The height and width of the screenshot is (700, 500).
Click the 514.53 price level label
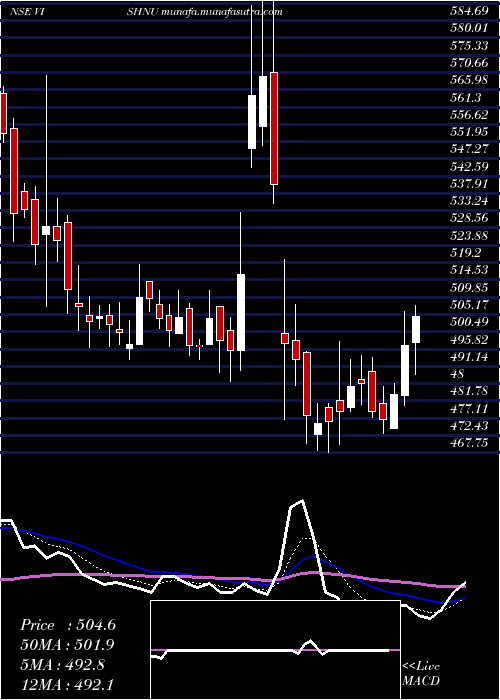(469, 270)
